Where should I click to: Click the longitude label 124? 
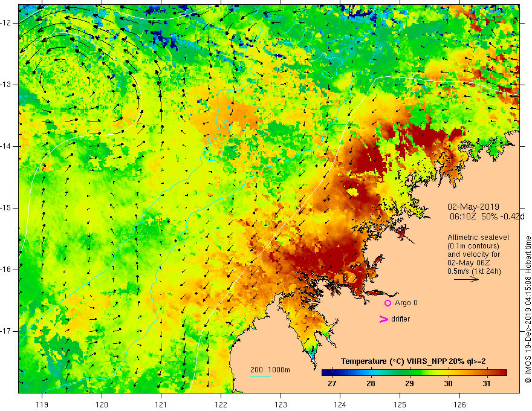click(340, 404)
